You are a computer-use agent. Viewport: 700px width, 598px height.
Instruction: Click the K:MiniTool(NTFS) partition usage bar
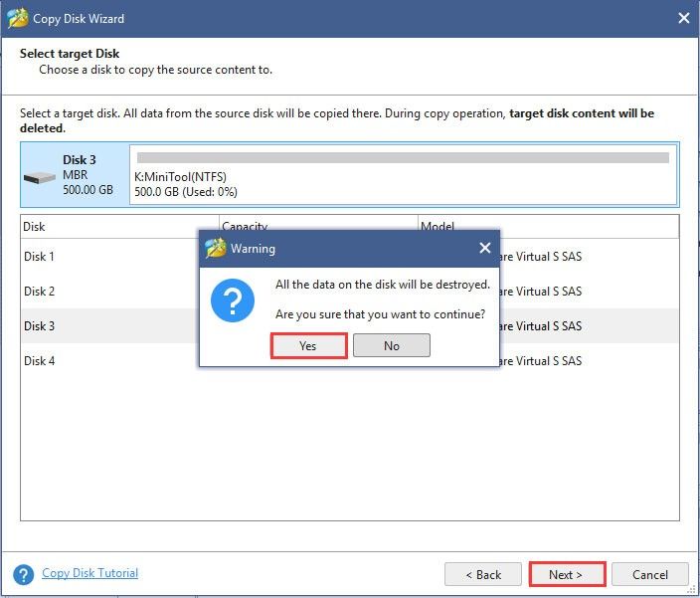403,157
